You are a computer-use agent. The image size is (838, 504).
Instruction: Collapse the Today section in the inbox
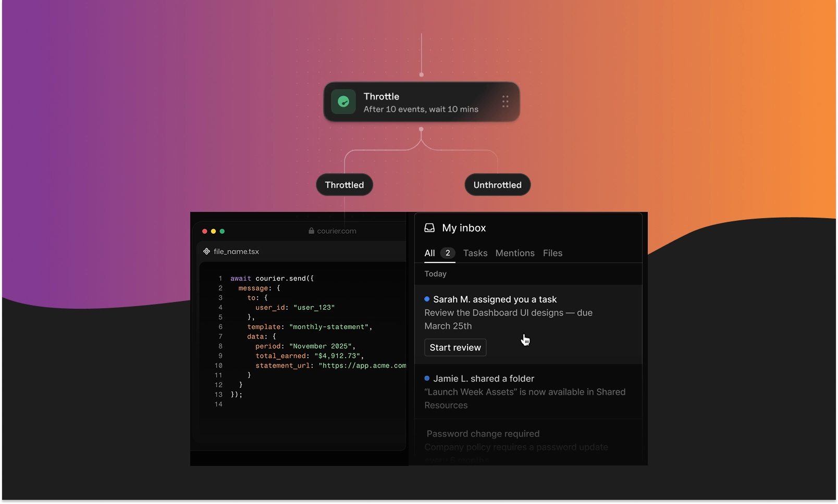pos(435,274)
